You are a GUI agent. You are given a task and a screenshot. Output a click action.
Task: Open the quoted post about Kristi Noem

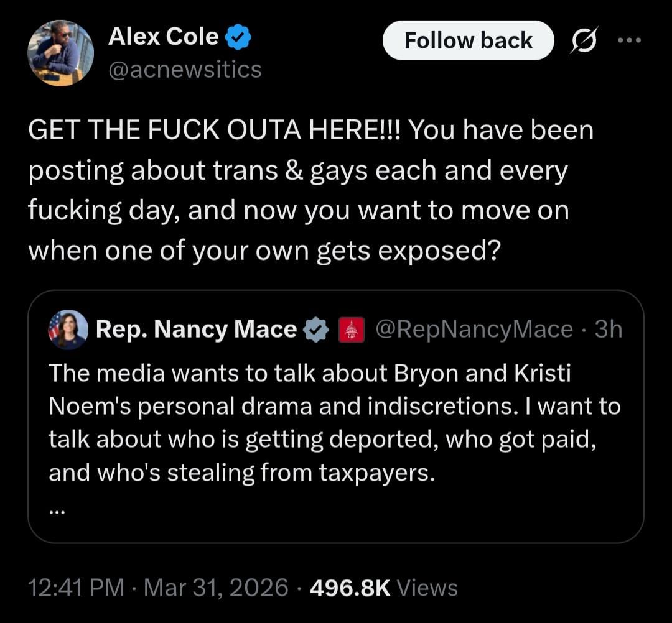click(x=334, y=423)
